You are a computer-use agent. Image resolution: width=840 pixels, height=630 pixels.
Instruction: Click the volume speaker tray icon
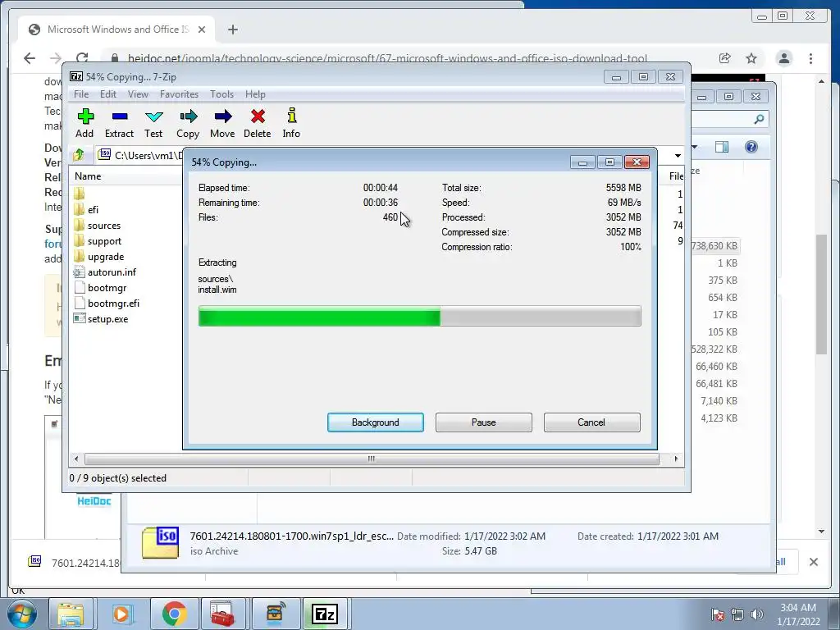point(756,614)
